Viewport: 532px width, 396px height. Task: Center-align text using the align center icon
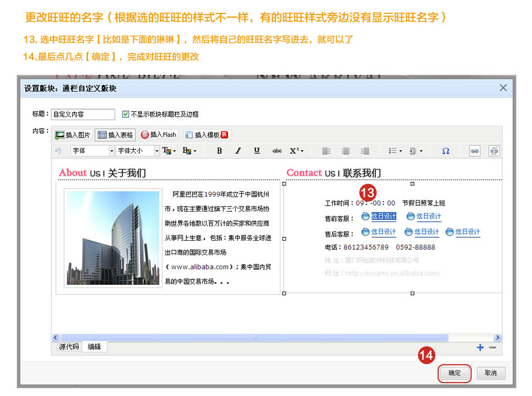[346, 151]
